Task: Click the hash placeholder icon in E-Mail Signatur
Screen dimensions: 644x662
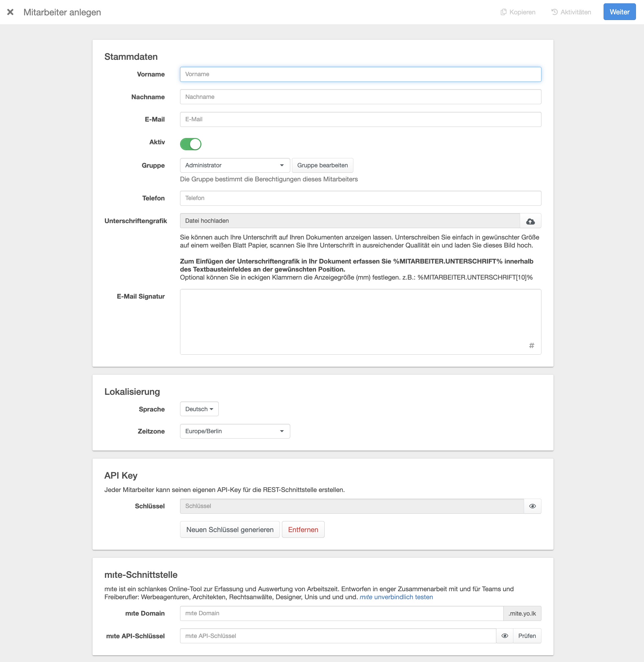Action: [531, 345]
